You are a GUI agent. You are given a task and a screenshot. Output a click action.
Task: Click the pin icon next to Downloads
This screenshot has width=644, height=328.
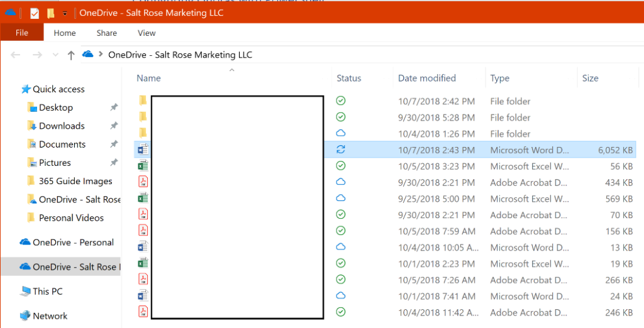114,126
